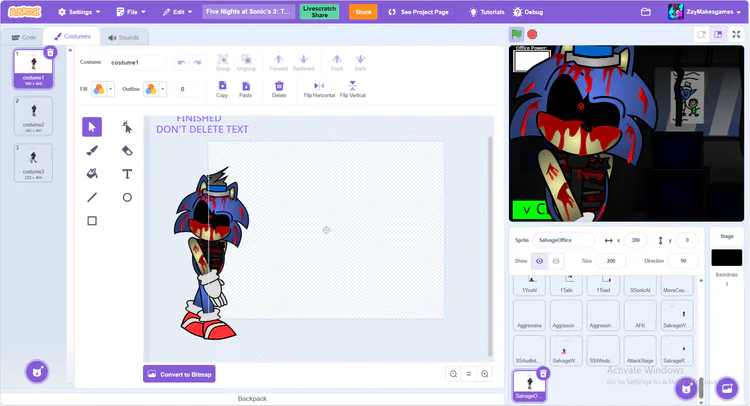Screen dimensions: 750x406
Task: Select the Reshape tool
Action: pyautogui.click(x=127, y=127)
